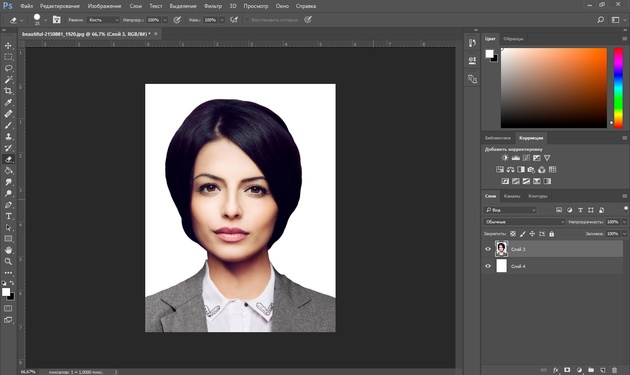This screenshot has height=375, width=630.
Task: Toggle visibility of Слой 4
Action: pyautogui.click(x=488, y=266)
